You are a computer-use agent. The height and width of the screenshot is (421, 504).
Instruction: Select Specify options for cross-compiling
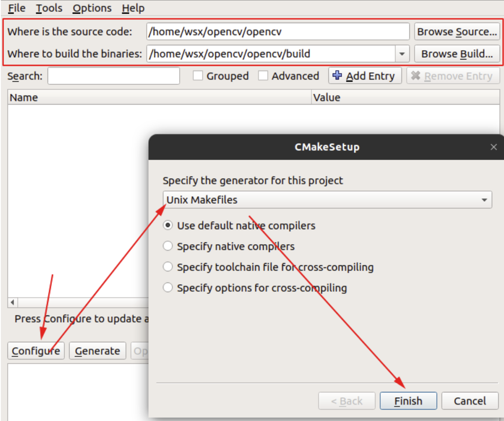pos(168,287)
